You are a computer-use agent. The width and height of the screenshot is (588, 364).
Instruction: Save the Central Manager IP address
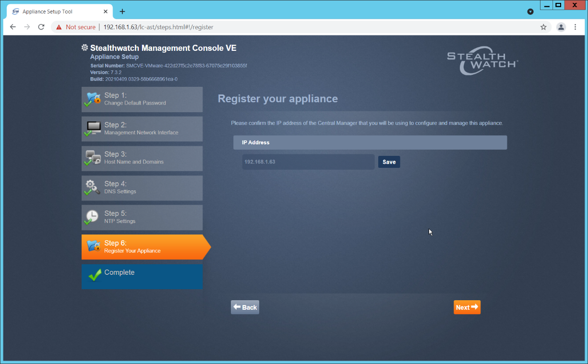click(389, 162)
